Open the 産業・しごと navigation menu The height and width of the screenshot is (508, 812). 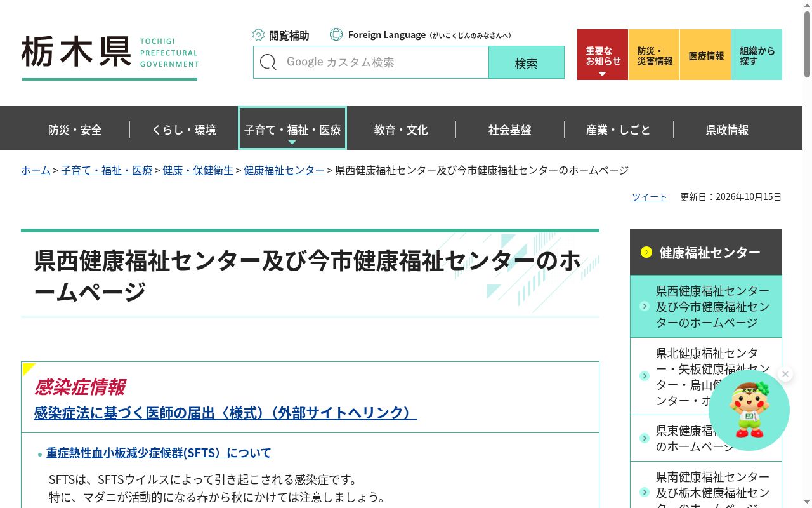(x=619, y=130)
